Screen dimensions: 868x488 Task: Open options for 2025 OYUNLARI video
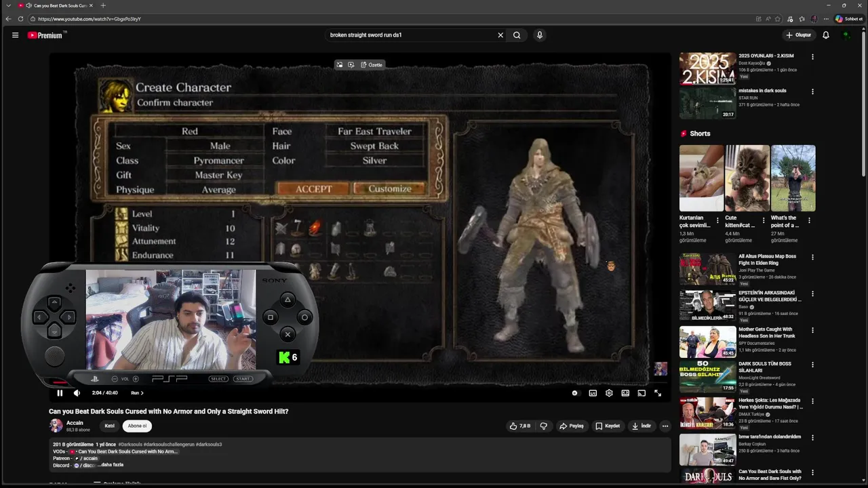[812, 57]
